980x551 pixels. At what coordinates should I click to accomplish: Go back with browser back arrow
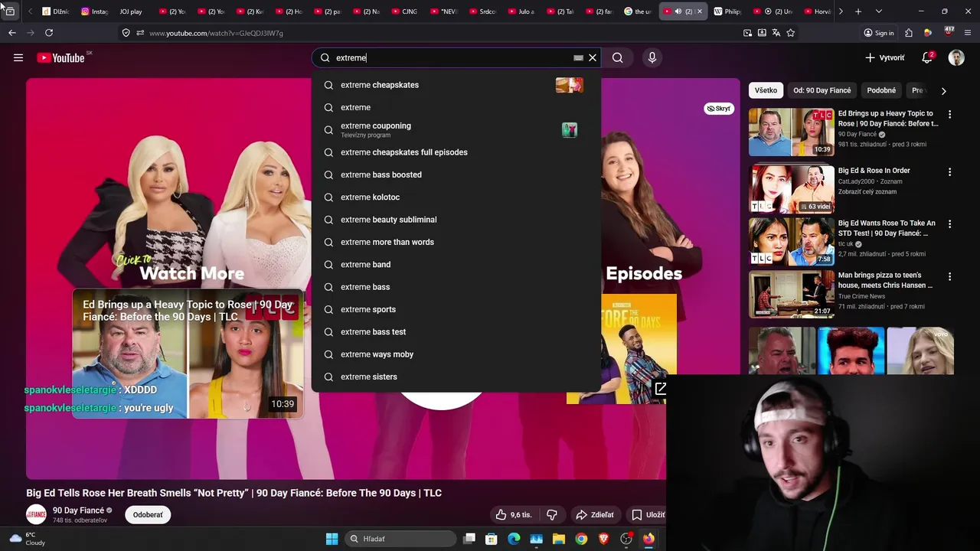click(12, 33)
